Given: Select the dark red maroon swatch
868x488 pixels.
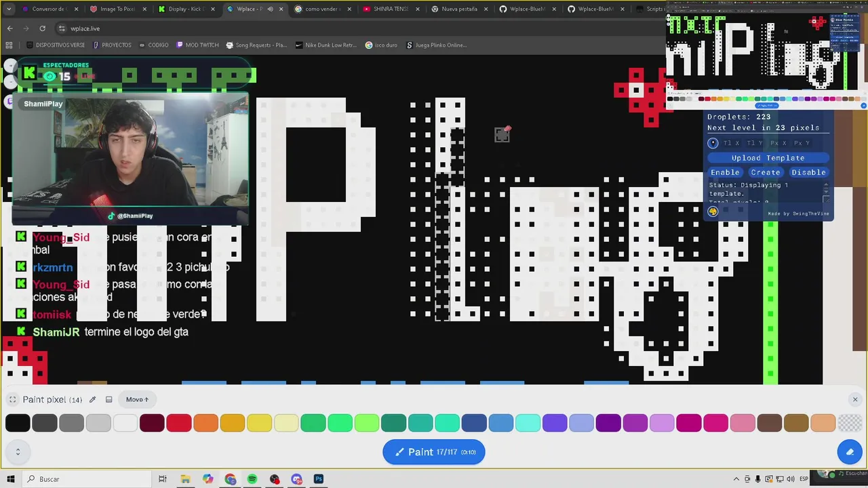Looking at the screenshot, I should (152, 424).
